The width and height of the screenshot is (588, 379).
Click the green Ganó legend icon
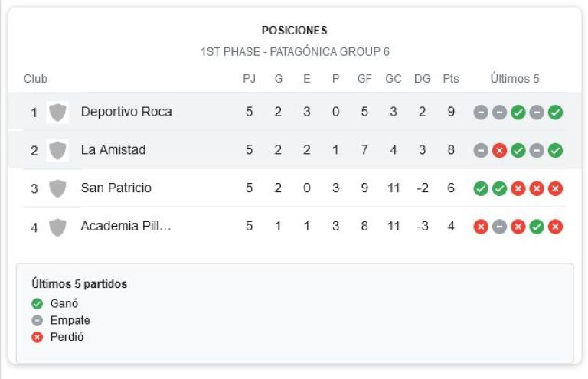37,304
